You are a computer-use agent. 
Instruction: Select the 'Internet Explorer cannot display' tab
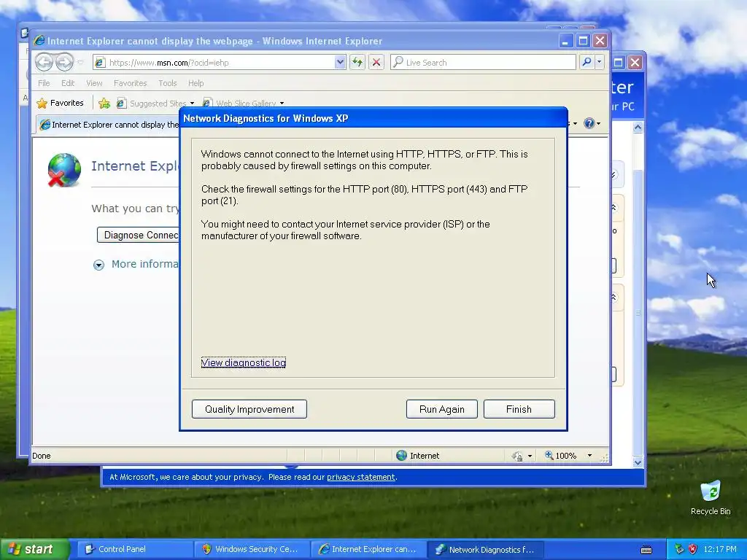click(109, 125)
